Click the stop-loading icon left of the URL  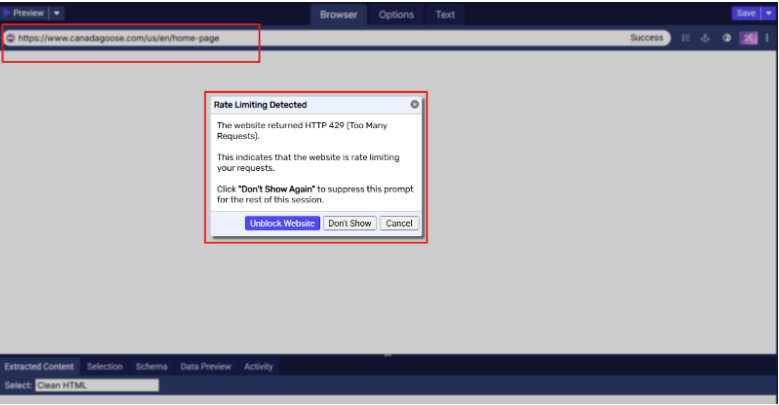(10, 38)
